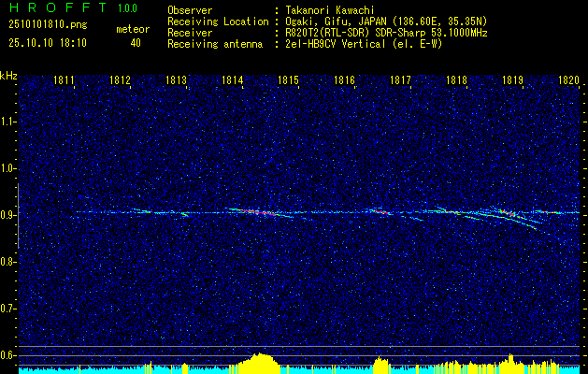The image size is (588, 374).
Task: Click the 1820 time marker
Action: [569, 79]
